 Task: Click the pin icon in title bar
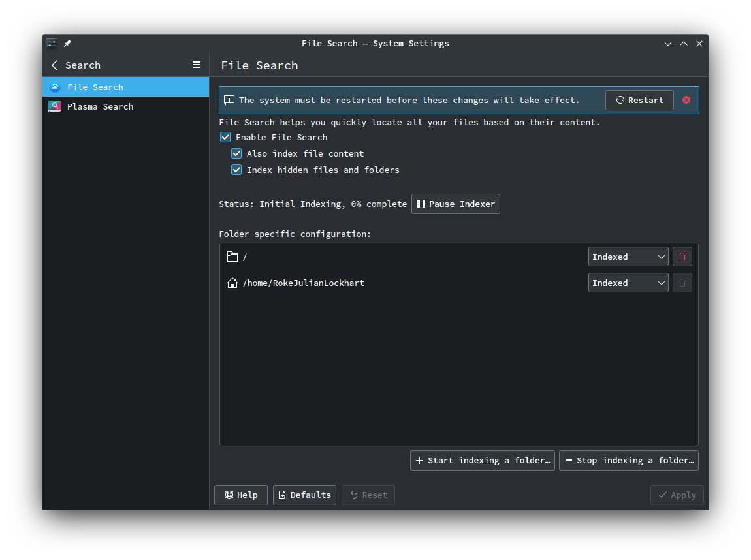click(x=67, y=44)
